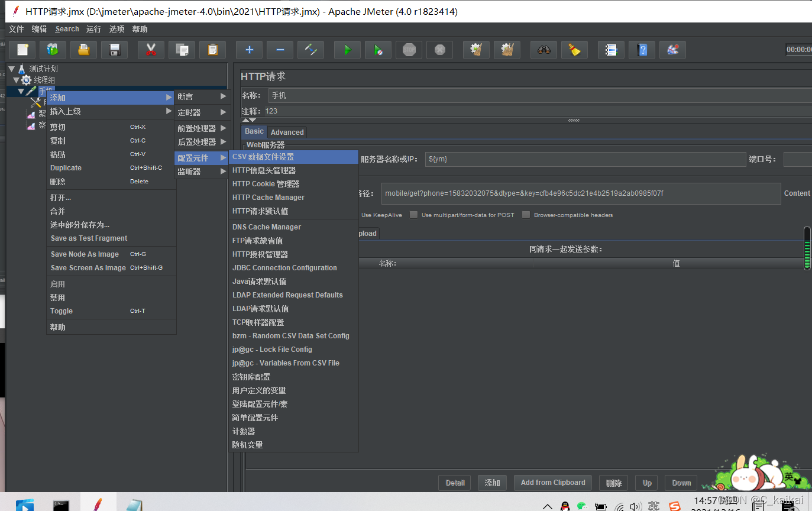The image size is (812, 511).
Task: Toggle Browser-compatible headers checkbox
Action: pos(526,215)
